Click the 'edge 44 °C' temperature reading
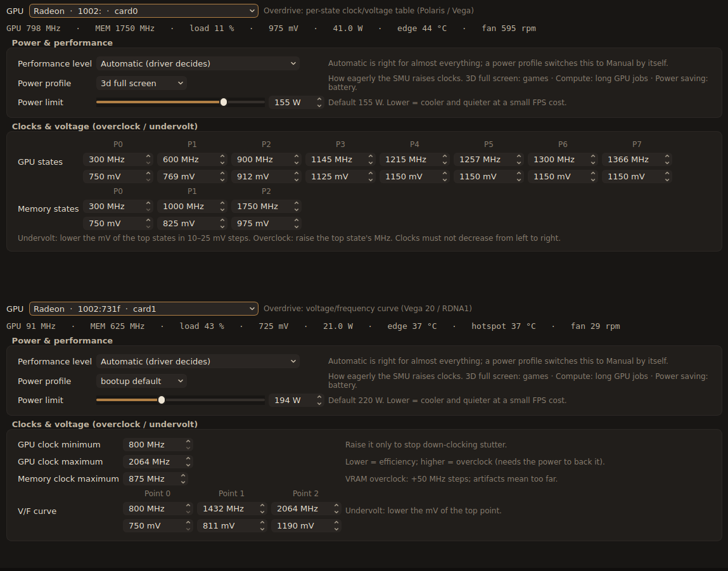This screenshot has width=728, height=571. click(x=422, y=29)
